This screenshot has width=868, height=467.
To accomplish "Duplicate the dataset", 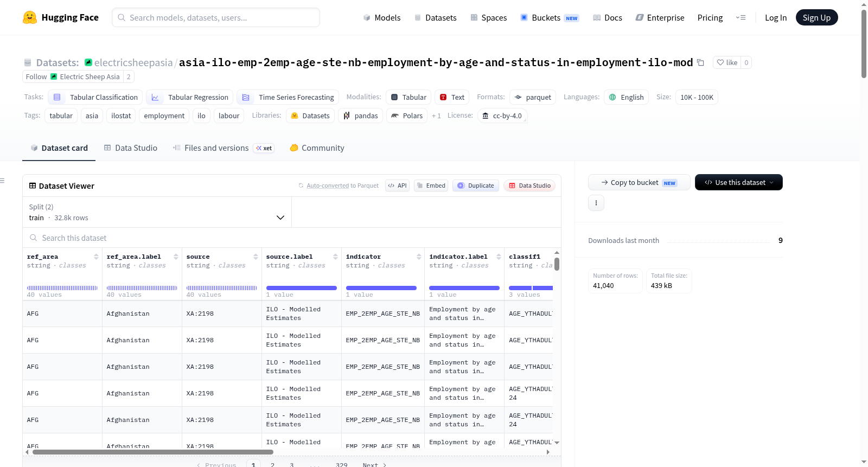I will (475, 185).
